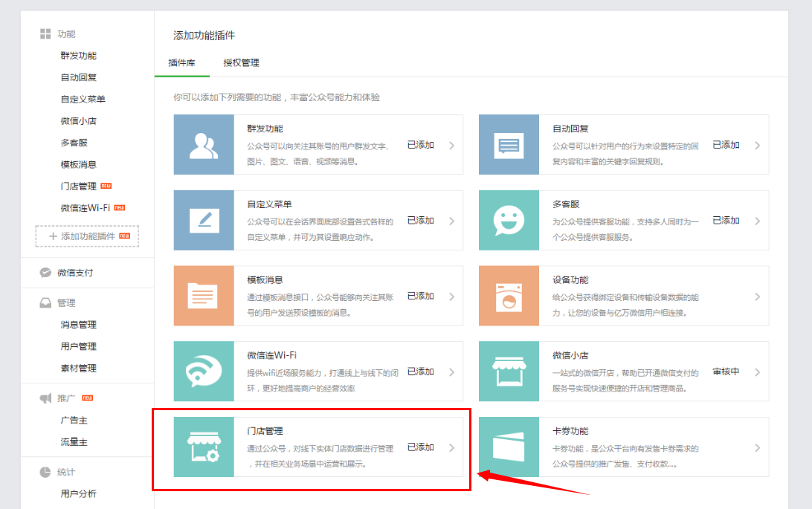Click the 多客服 smiley face icon tile
This screenshot has height=509, width=812.
pyautogui.click(x=509, y=221)
